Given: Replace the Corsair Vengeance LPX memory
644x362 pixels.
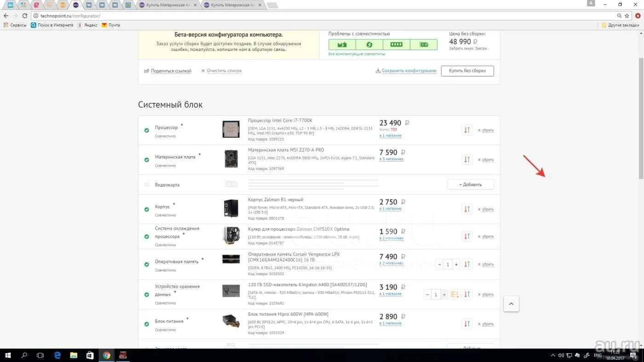Looking at the screenshot, I should pyautogui.click(x=467, y=264).
